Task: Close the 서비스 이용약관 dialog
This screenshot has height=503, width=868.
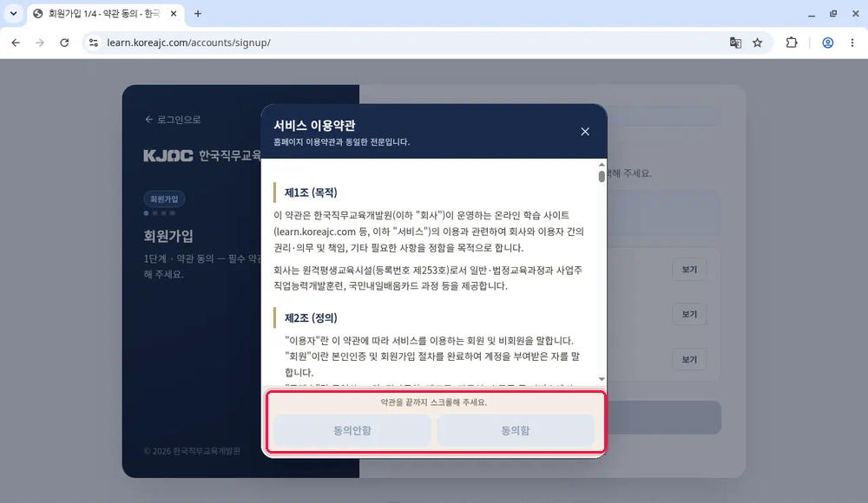Action: point(585,132)
